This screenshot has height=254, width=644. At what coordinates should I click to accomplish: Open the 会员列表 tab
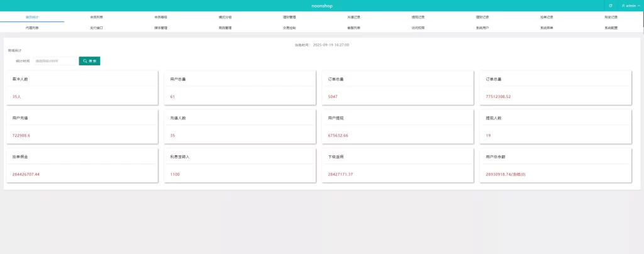96,17
